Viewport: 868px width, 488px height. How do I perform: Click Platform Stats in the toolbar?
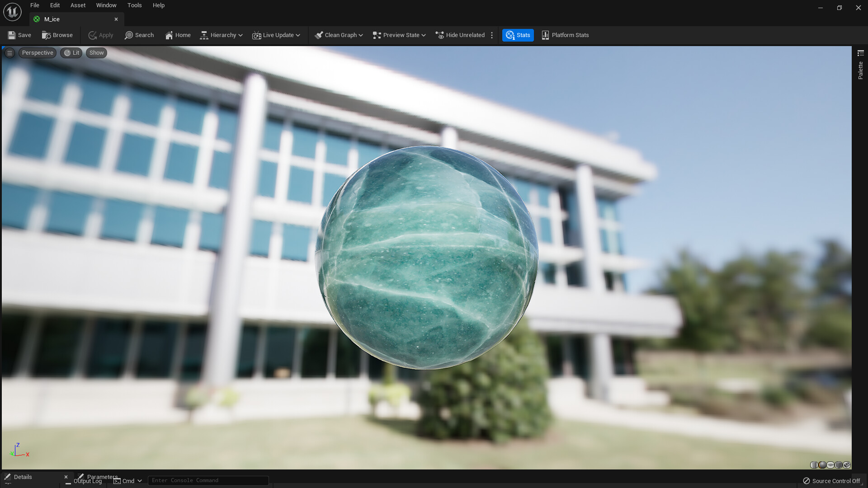[565, 35]
